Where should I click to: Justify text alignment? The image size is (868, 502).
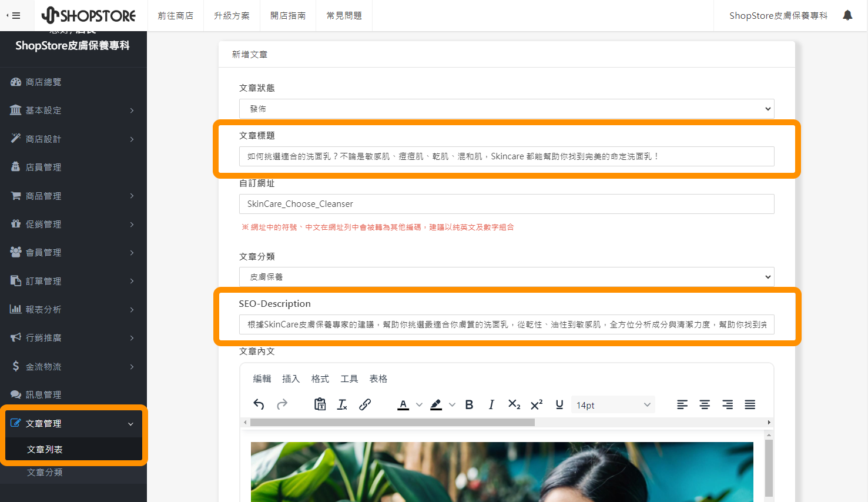(x=750, y=404)
